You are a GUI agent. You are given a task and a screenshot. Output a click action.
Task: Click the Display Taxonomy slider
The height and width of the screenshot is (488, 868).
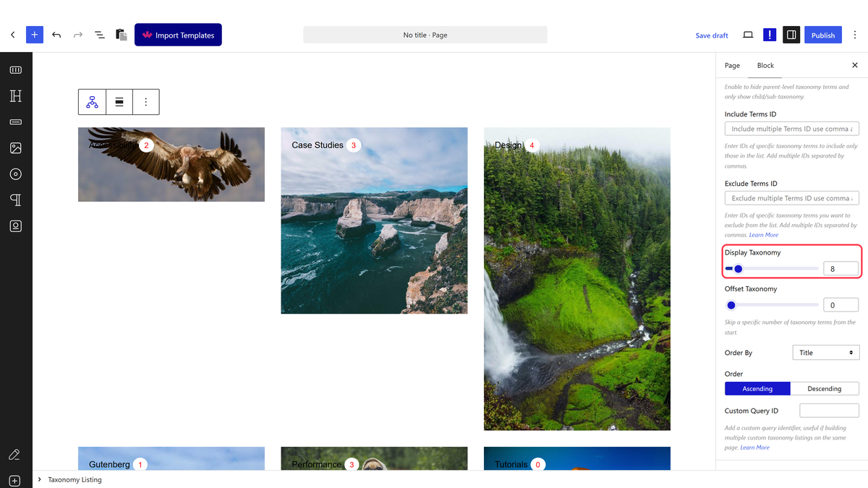(x=772, y=269)
